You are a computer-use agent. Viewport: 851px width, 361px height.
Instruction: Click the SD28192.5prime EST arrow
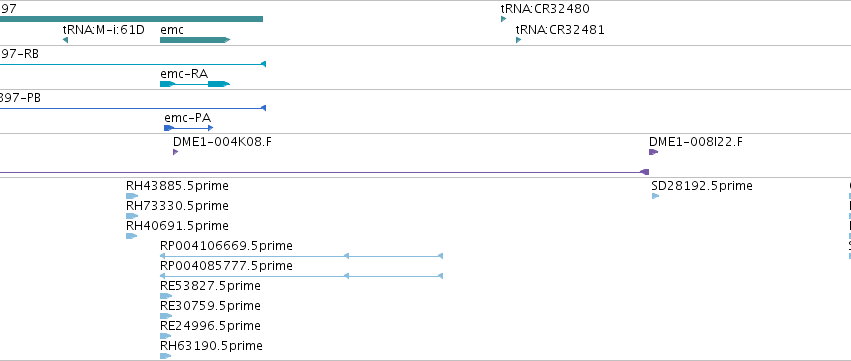pos(655,196)
